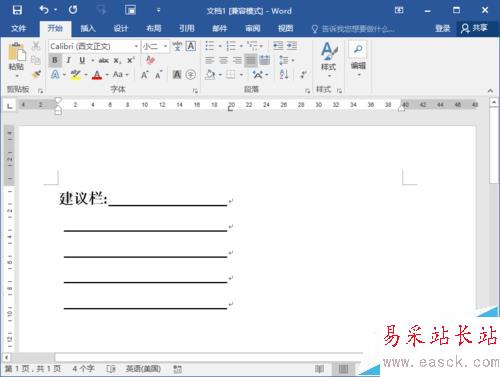Shrink font size with the smaller A icon
This screenshot has width=500, height=377.
point(158,75)
